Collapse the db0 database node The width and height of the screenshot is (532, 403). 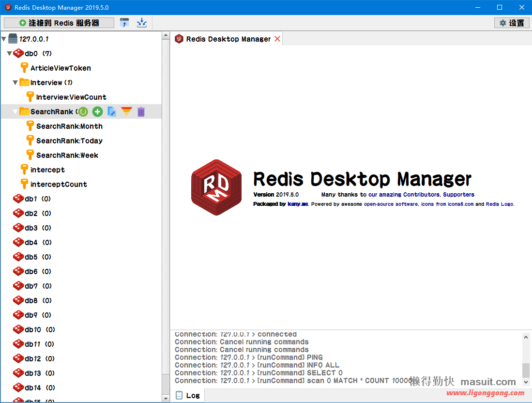click(10, 53)
